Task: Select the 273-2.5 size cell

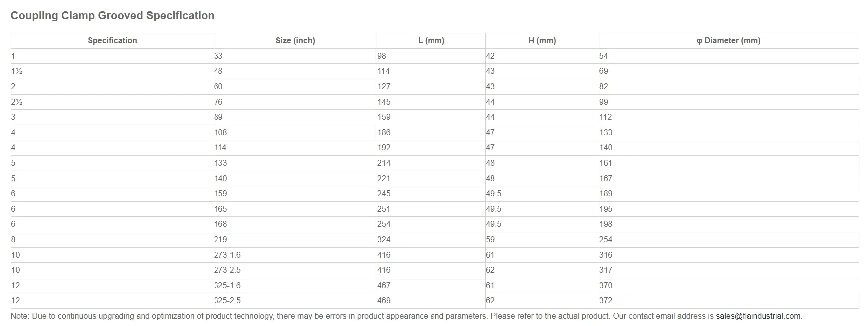Action: point(295,270)
